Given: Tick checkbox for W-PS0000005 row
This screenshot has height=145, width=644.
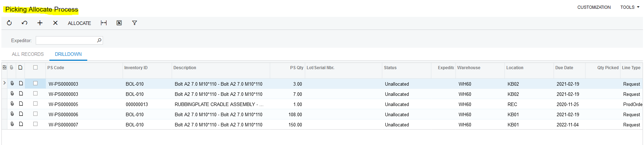Looking at the screenshot, I should (35, 104).
